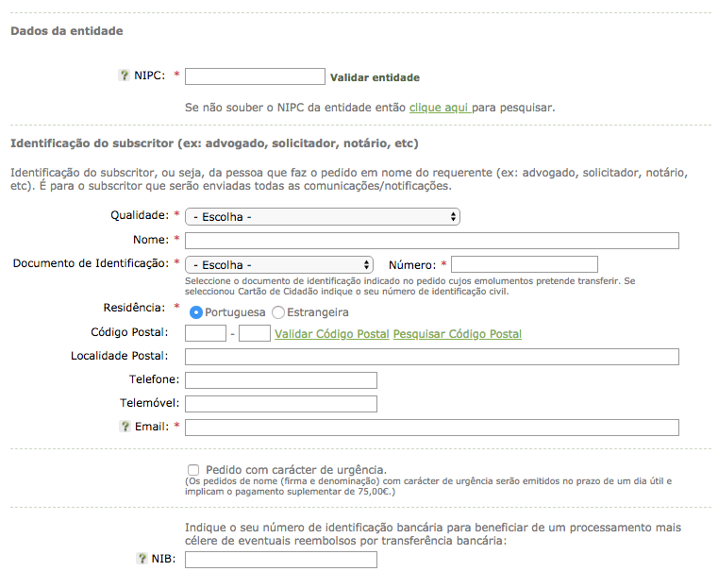Open the Qualidade dropdown
The image size is (718, 588).
(x=323, y=217)
